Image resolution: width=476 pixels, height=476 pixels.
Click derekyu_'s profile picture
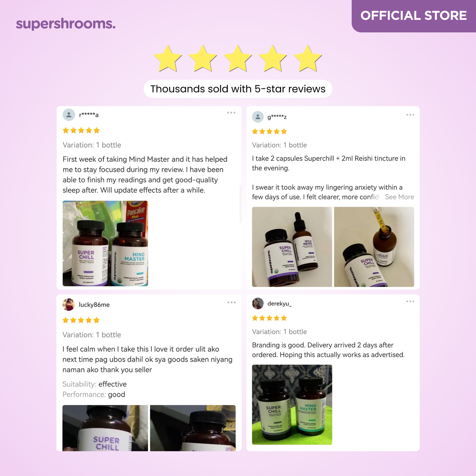coord(258,303)
